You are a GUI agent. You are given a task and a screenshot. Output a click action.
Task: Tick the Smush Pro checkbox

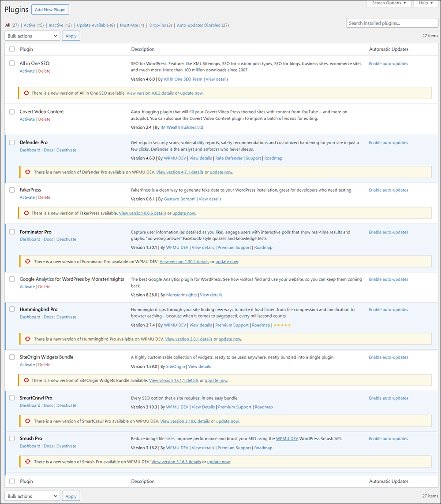point(12,438)
